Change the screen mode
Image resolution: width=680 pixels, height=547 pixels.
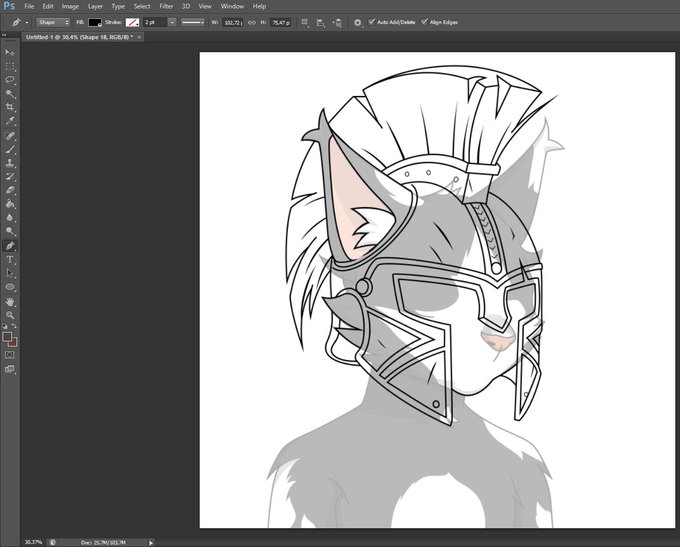point(10,369)
